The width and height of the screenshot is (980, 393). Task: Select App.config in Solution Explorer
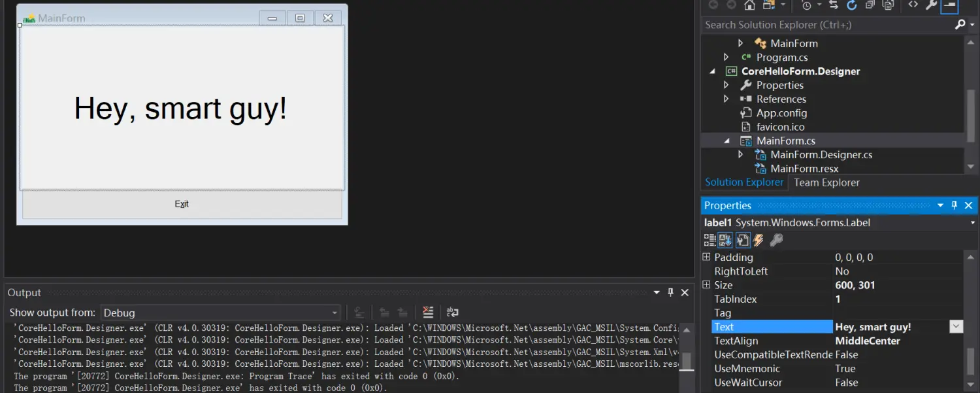coord(781,113)
